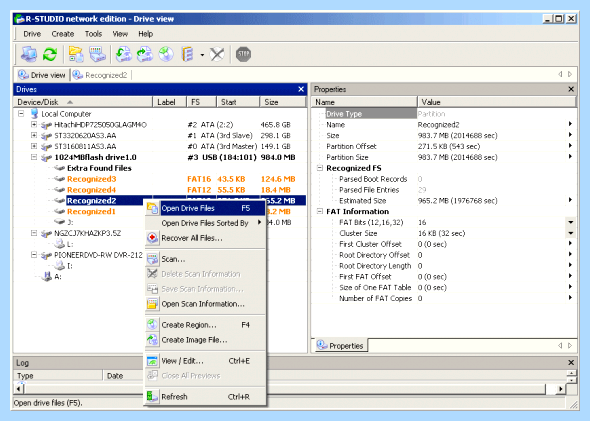
Task: Sort by the FS column header
Action: pos(201,102)
